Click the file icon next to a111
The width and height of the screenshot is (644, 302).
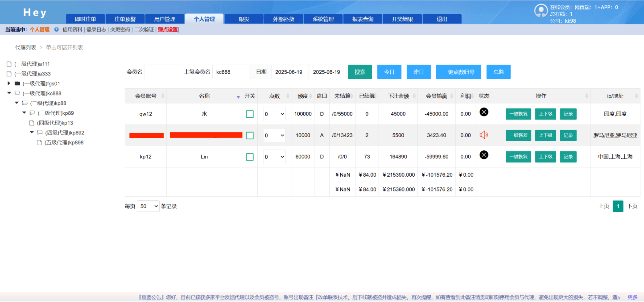(9, 64)
